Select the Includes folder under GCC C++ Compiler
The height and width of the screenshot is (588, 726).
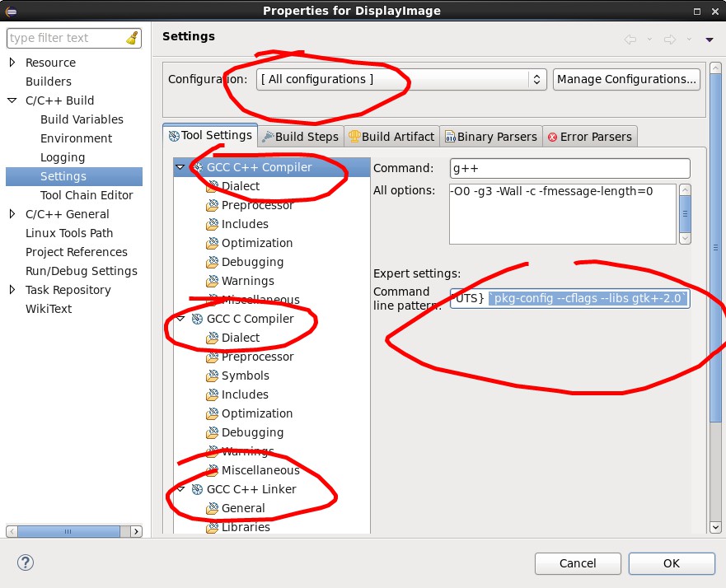click(244, 224)
